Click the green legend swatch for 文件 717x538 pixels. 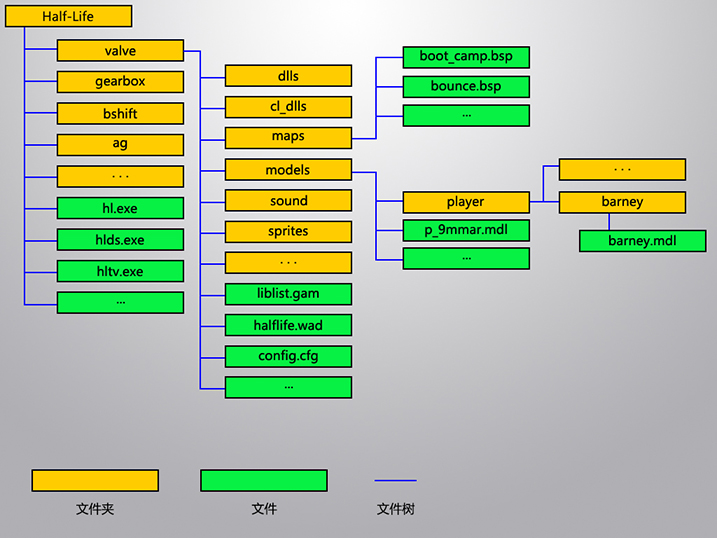(x=264, y=480)
